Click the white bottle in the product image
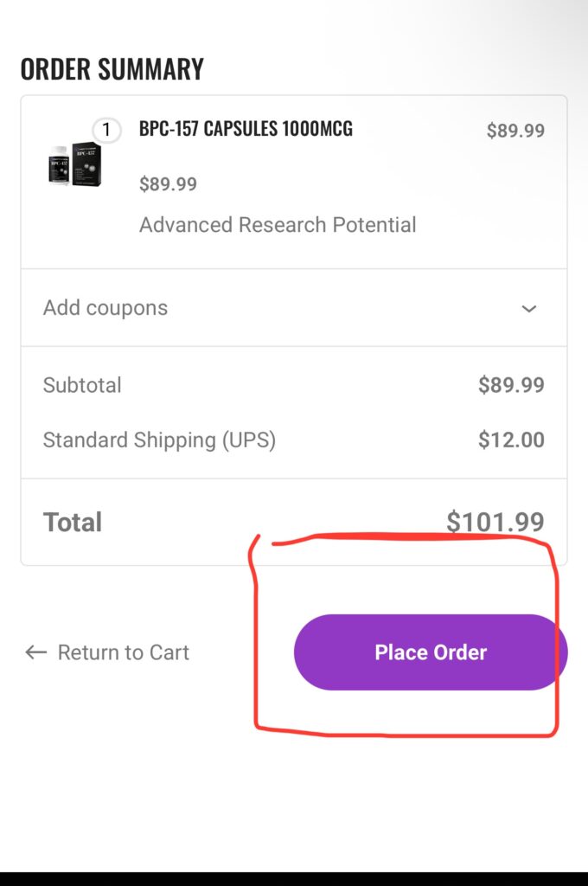 coord(58,165)
